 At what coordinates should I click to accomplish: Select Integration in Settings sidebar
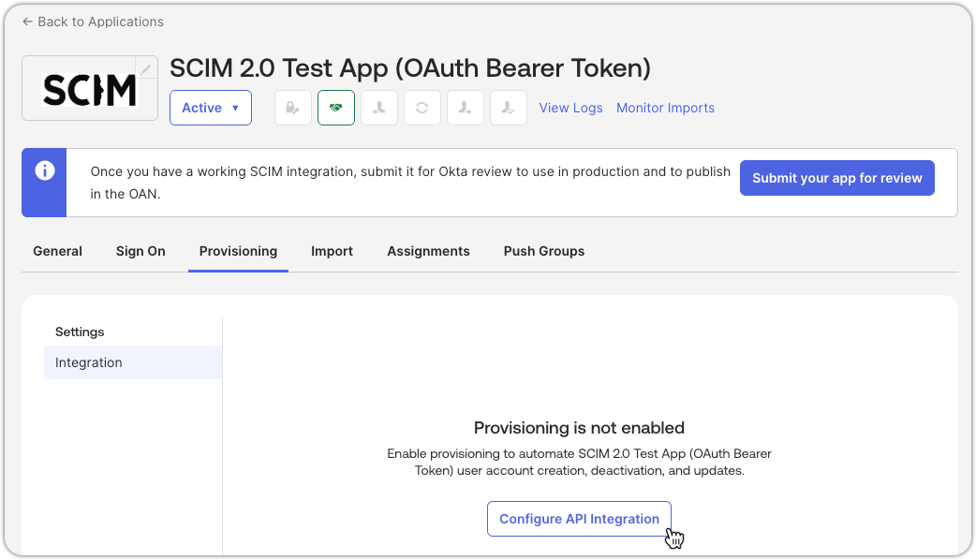pyautogui.click(x=133, y=362)
